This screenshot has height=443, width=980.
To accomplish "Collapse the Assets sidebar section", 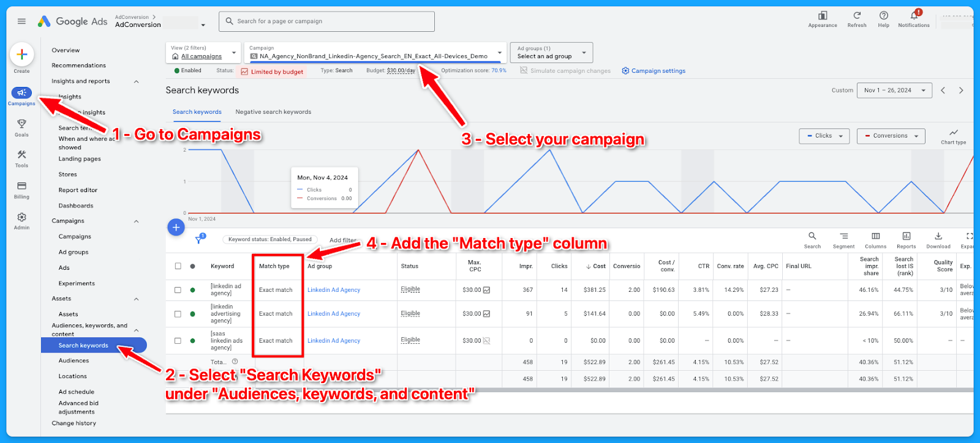I will (x=136, y=299).
